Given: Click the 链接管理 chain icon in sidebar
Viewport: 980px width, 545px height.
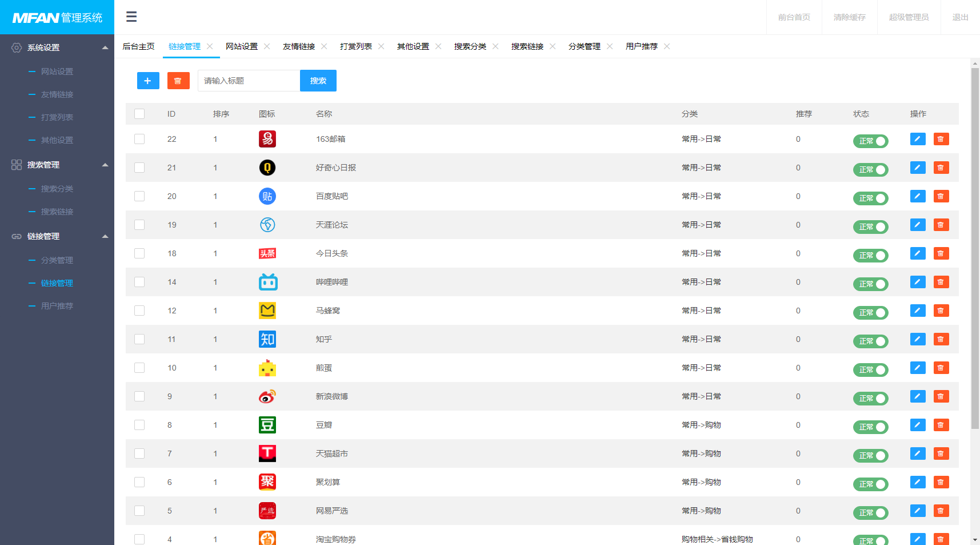Looking at the screenshot, I should tap(16, 236).
